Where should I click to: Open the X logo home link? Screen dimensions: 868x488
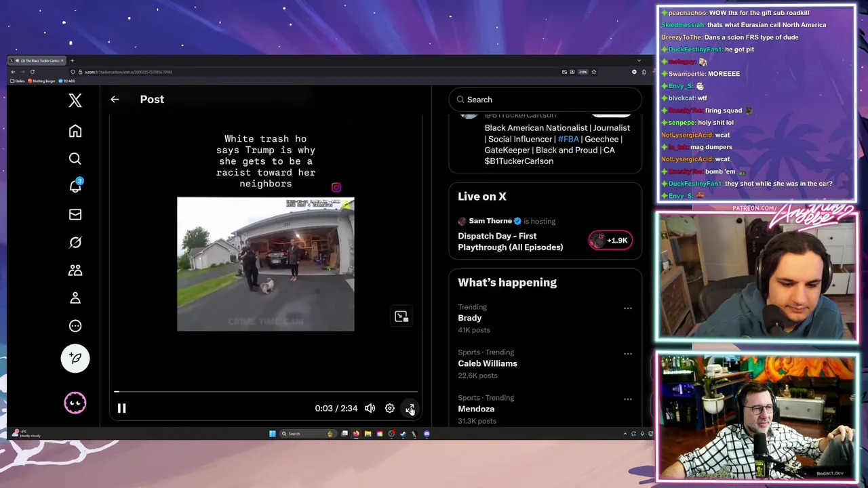[x=75, y=101]
